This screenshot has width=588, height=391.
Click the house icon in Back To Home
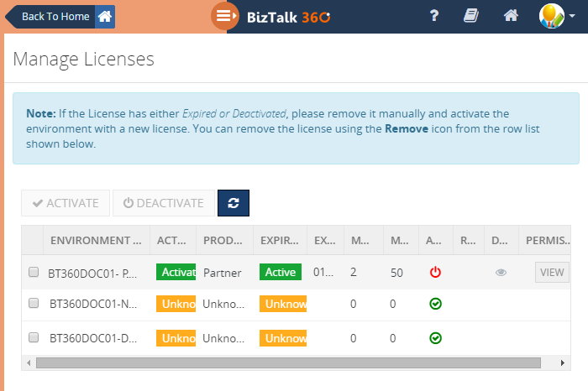pyautogui.click(x=105, y=17)
